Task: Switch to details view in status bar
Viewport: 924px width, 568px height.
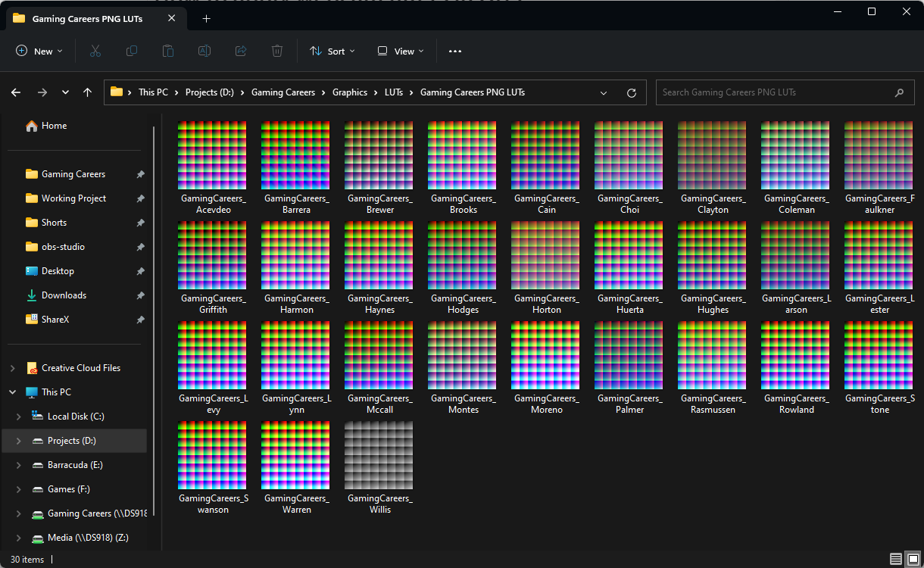Action: (896, 559)
